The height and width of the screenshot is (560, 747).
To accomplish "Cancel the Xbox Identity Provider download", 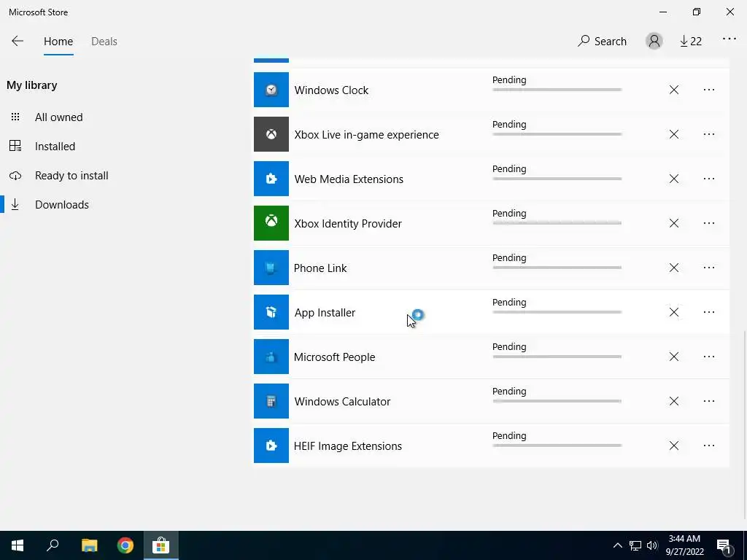I will pyautogui.click(x=673, y=223).
